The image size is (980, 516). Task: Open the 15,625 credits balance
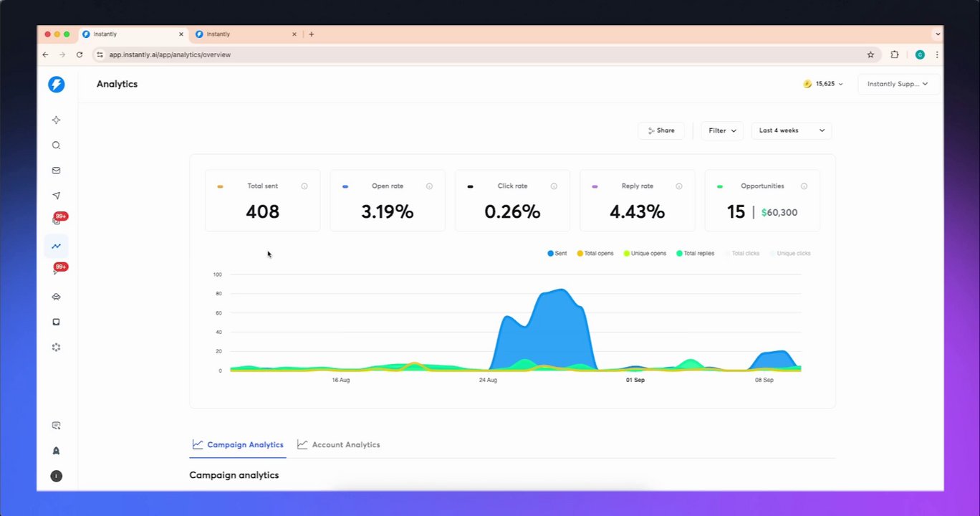click(823, 84)
